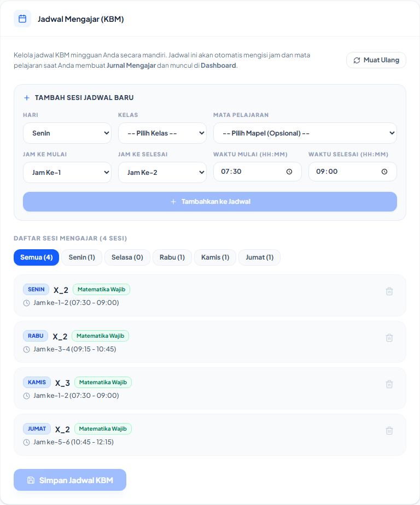Click the Waktu Selesai 09:00 field
The height and width of the screenshot is (505, 420).
352,172
